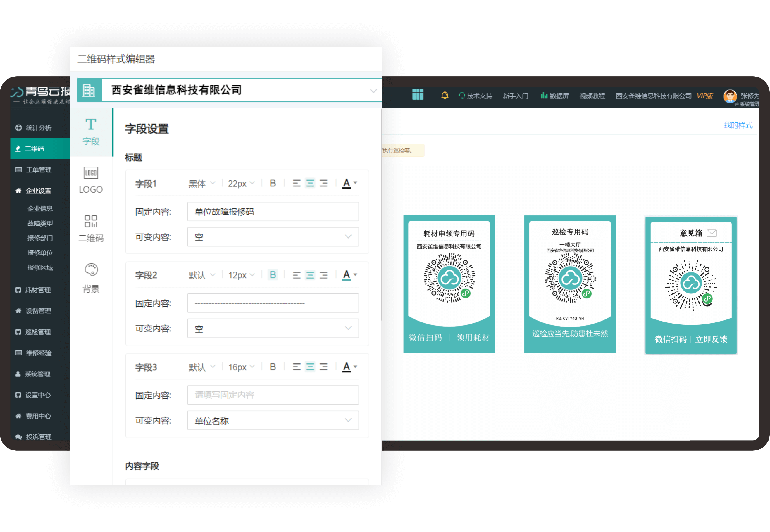Click 字段2 固定内容 dashed-line input
Viewport: 770px width, 532px height.
(273, 303)
